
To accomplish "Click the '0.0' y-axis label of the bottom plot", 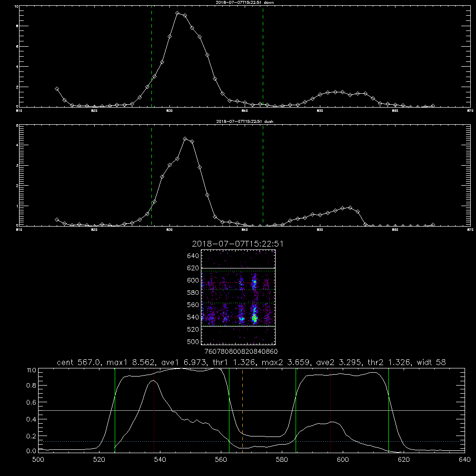I will coord(31,451).
